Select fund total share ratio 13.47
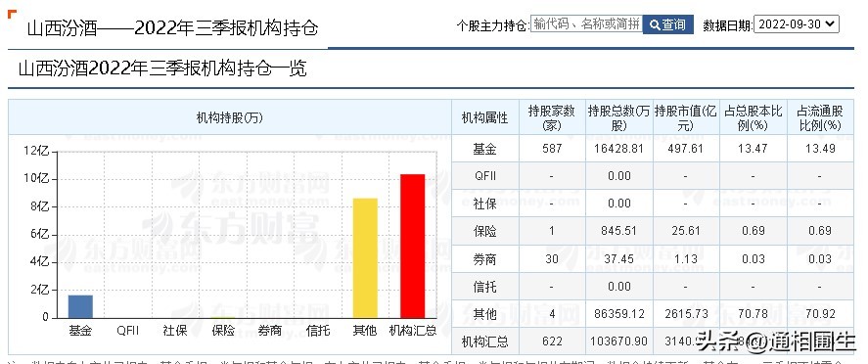Viewport: 868px width, 364px height. [x=753, y=149]
